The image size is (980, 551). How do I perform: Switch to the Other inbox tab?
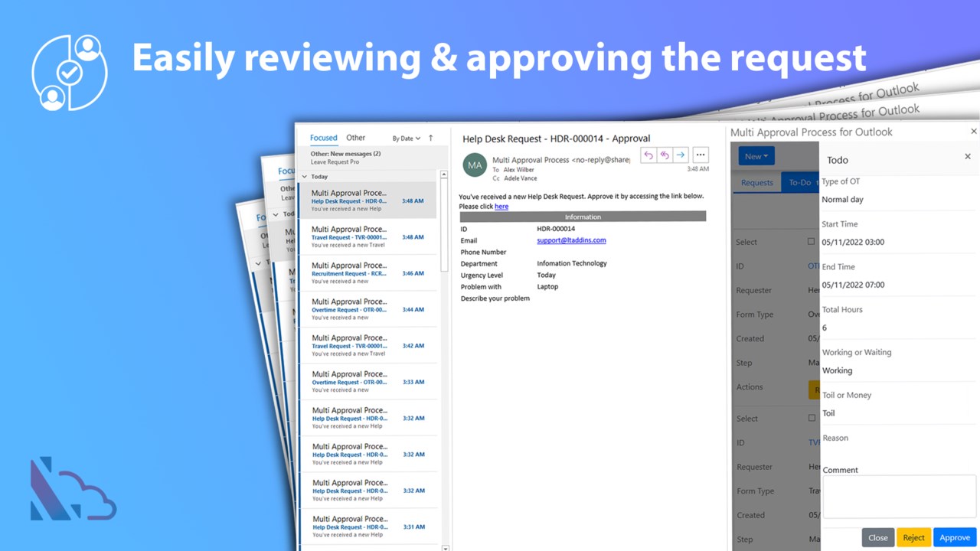pyautogui.click(x=355, y=138)
